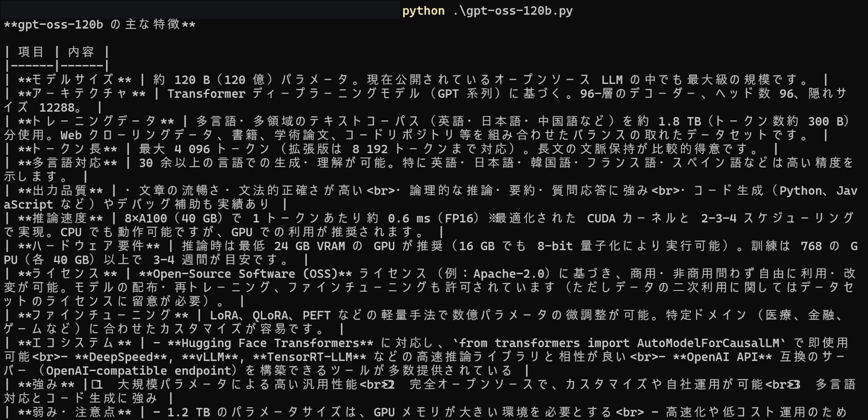Click the text "1.8 TB" in training data
This screenshot has height=420, width=868.
(679, 121)
